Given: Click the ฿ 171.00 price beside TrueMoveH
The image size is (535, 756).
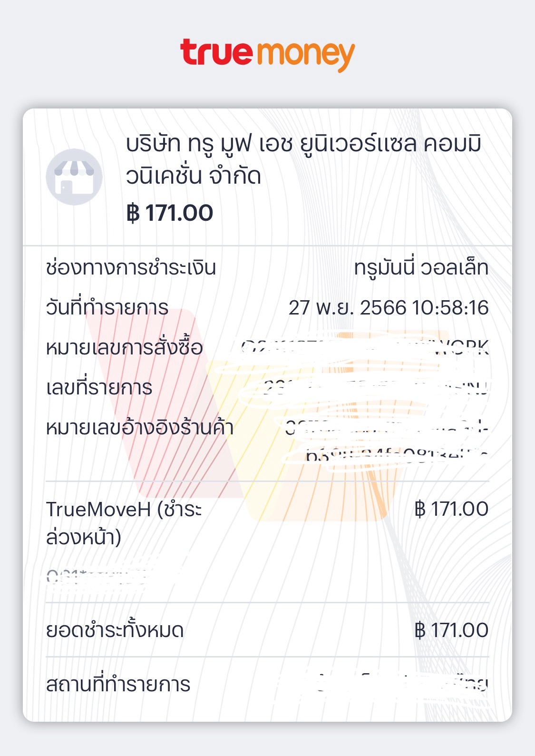Looking at the screenshot, I should click(451, 509).
